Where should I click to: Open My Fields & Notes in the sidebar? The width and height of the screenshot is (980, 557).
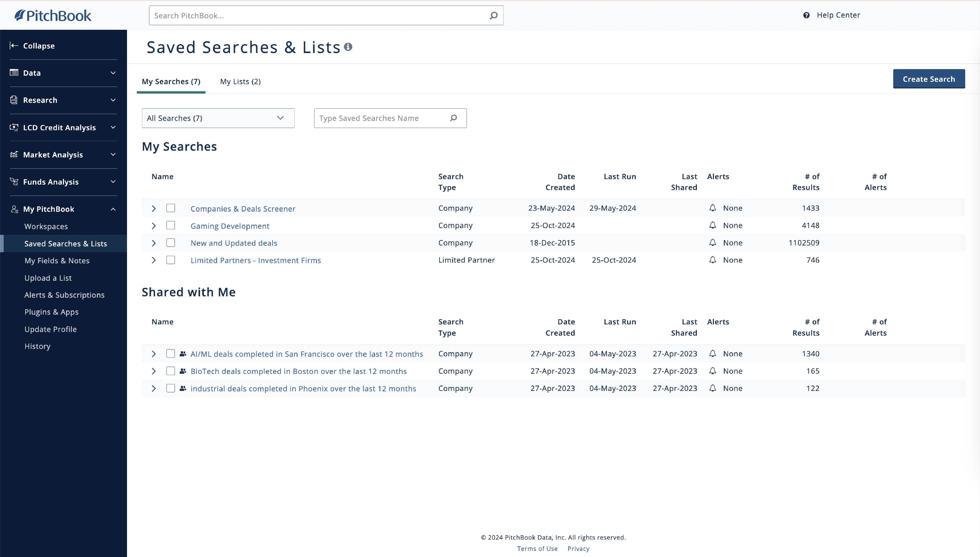coord(57,260)
